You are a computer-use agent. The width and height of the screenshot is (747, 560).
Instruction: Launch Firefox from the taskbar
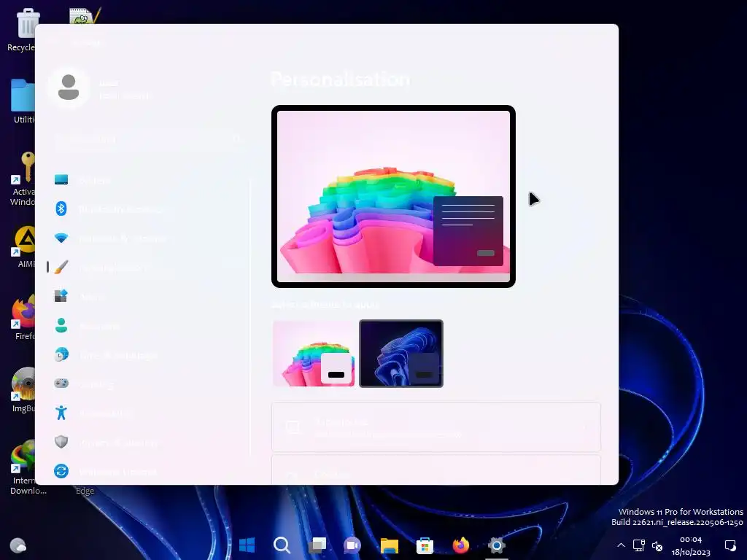tap(461, 545)
